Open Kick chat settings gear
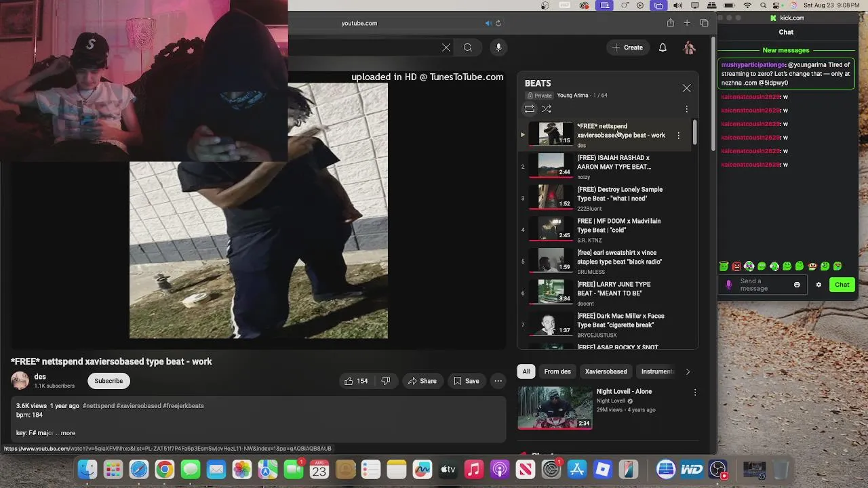This screenshot has height=488, width=868. click(818, 285)
